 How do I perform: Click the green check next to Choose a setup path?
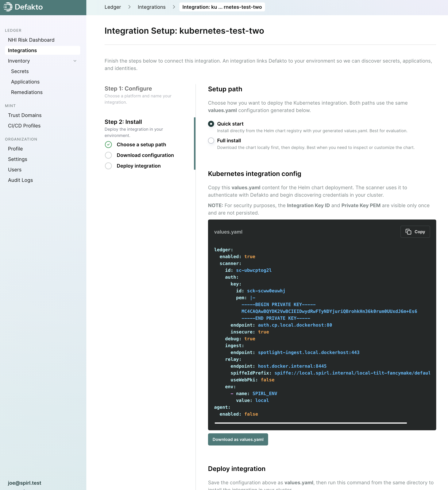pyautogui.click(x=108, y=145)
